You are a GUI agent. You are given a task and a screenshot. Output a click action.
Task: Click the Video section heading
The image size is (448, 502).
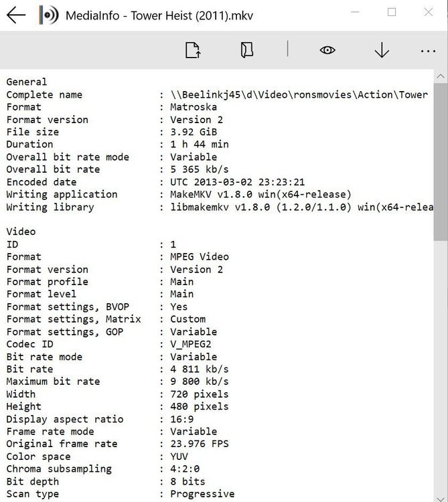click(21, 232)
